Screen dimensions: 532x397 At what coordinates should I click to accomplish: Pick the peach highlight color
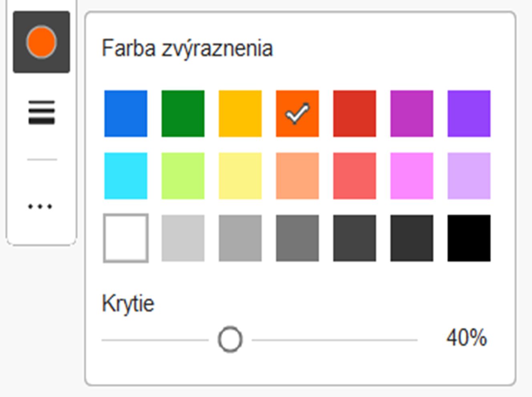click(297, 176)
